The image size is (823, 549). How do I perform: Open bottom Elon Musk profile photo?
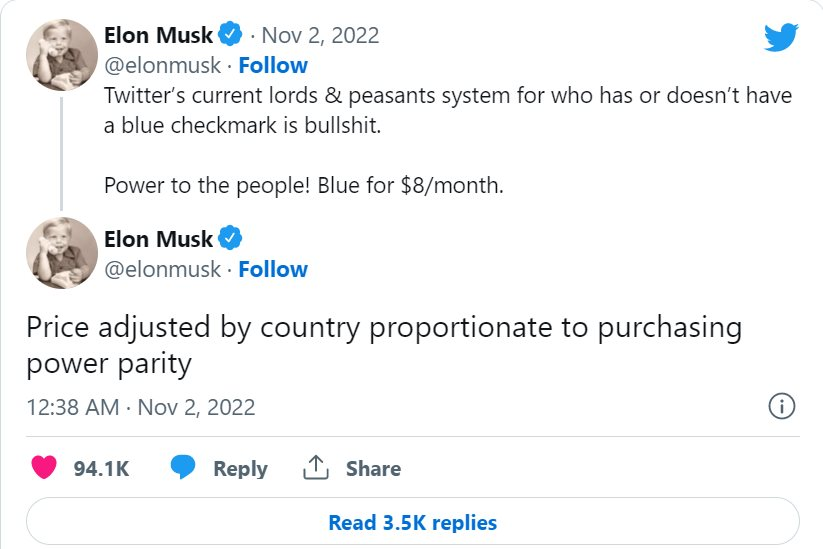coord(61,254)
